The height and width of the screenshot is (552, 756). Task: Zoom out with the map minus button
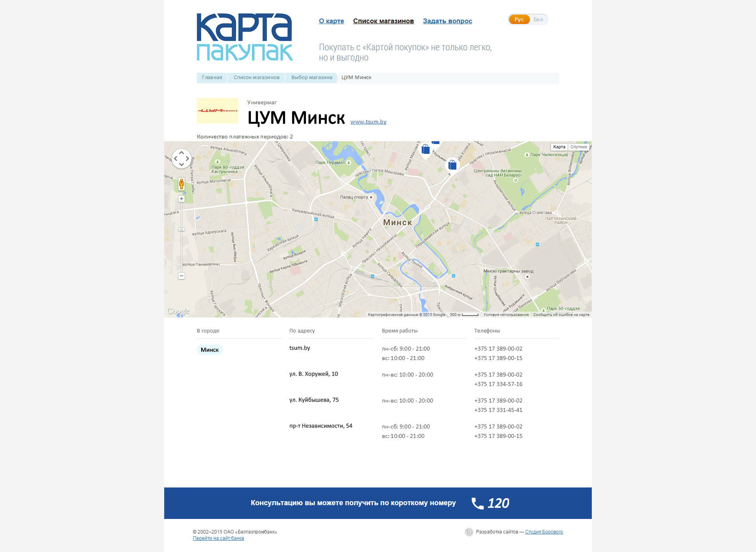click(x=182, y=276)
